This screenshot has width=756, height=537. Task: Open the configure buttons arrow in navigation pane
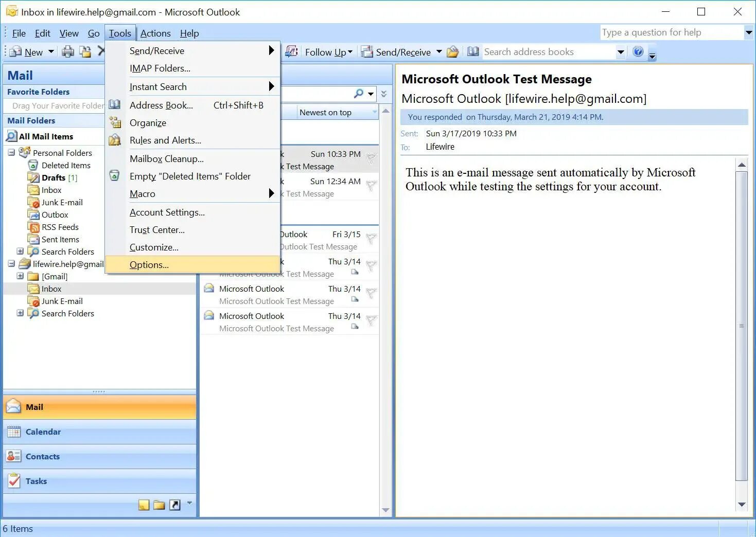[189, 503]
